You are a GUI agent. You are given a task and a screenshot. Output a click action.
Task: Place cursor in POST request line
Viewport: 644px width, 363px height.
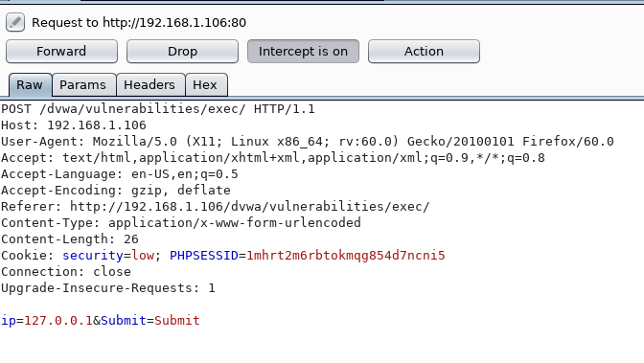(158, 109)
